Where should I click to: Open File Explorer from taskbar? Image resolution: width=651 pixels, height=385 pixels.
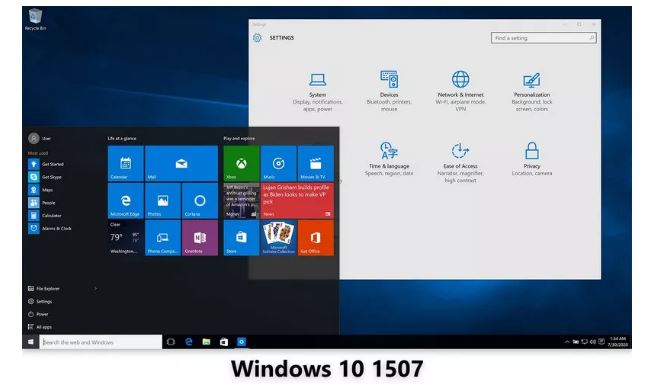(x=206, y=342)
